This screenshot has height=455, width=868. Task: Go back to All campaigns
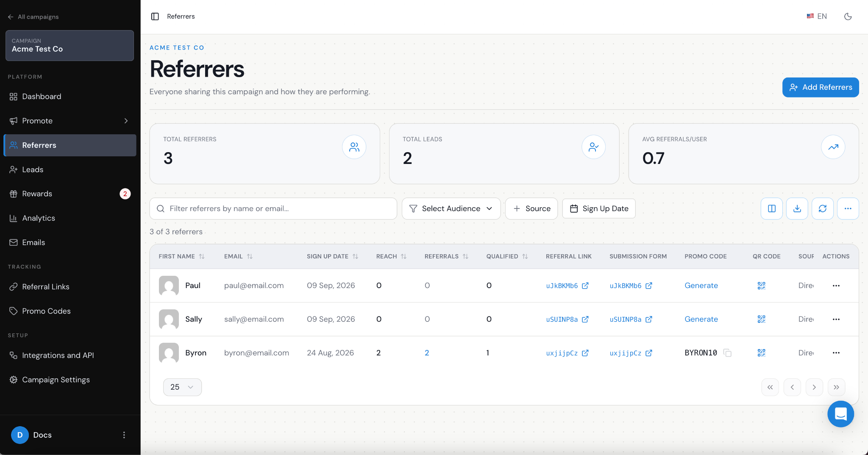[x=33, y=17]
